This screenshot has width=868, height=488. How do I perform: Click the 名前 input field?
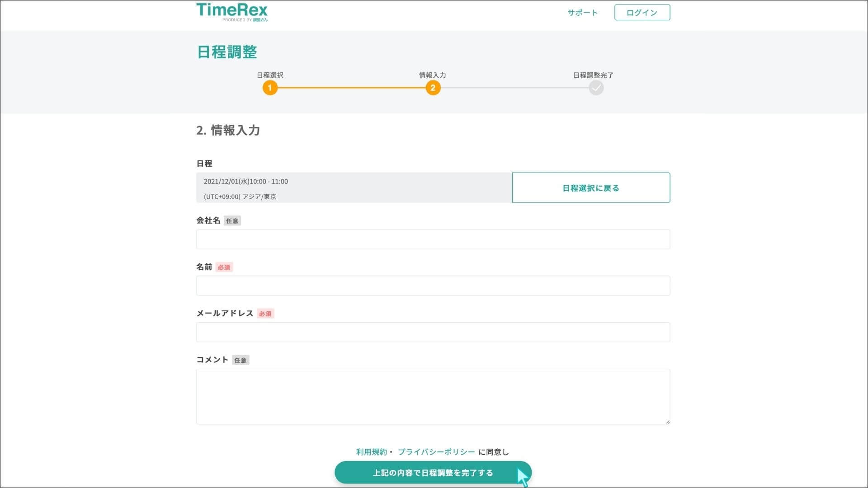point(433,285)
